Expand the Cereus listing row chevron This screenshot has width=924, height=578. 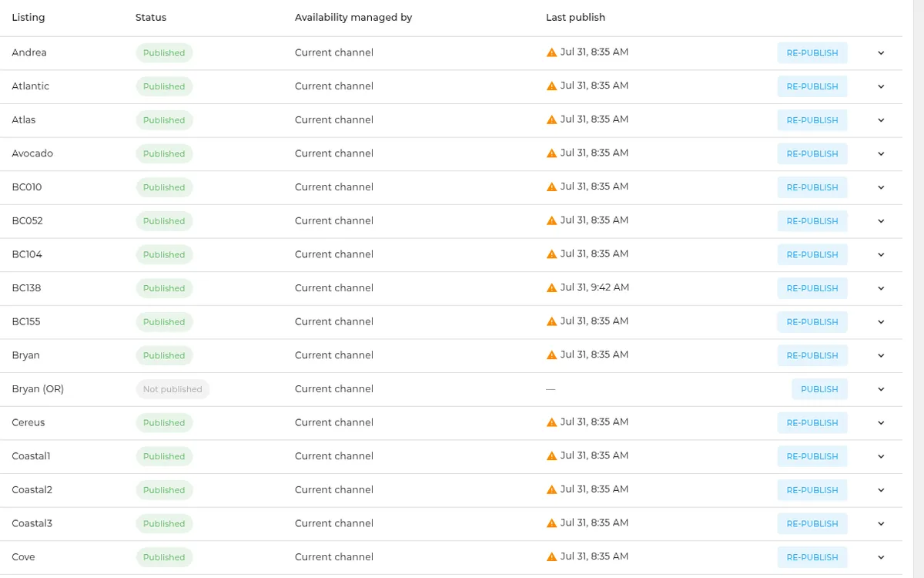(881, 423)
